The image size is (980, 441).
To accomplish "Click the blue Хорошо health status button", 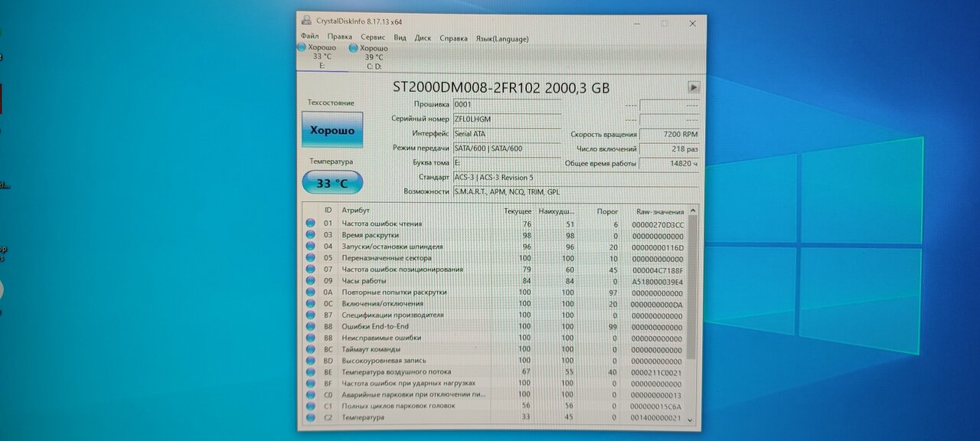I will [332, 130].
